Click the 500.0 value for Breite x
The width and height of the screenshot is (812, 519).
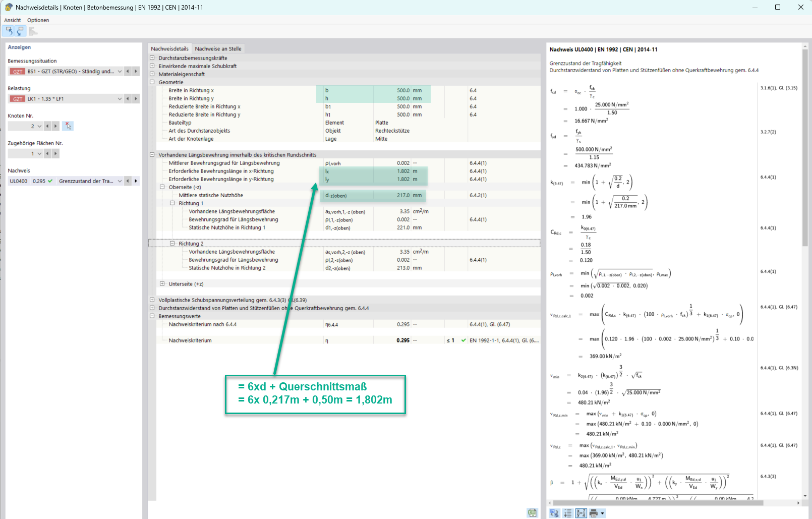tap(403, 90)
